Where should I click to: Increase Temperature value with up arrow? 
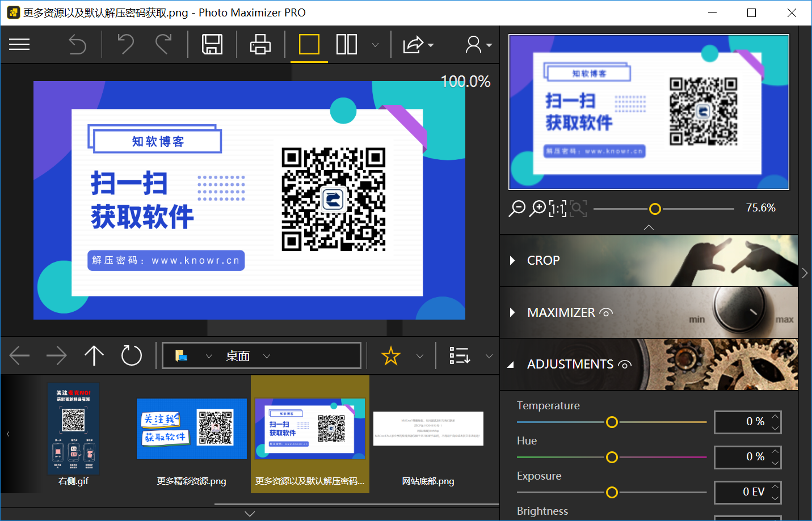pos(775,417)
